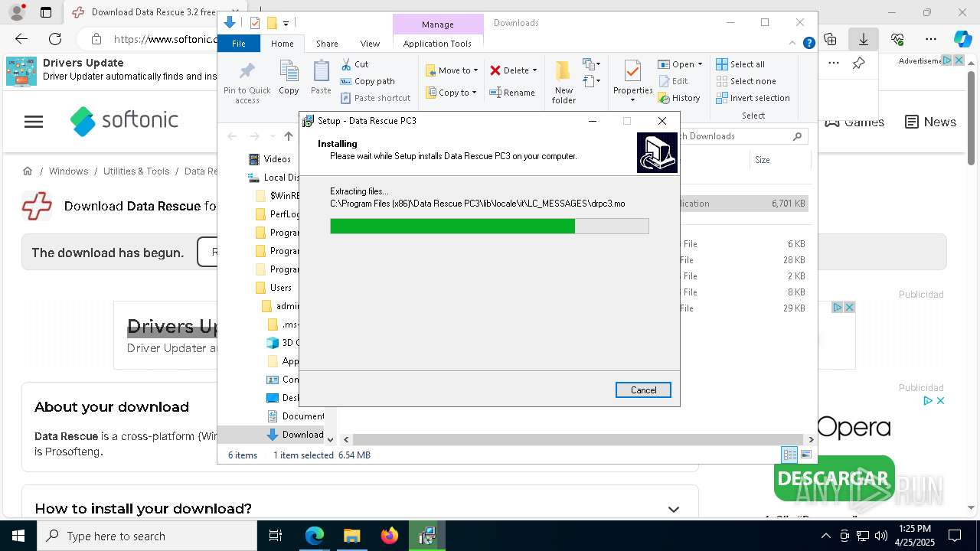Click New folder icon in ribbon
The height and width of the screenshot is (551, 980).
tap(563, 82)
